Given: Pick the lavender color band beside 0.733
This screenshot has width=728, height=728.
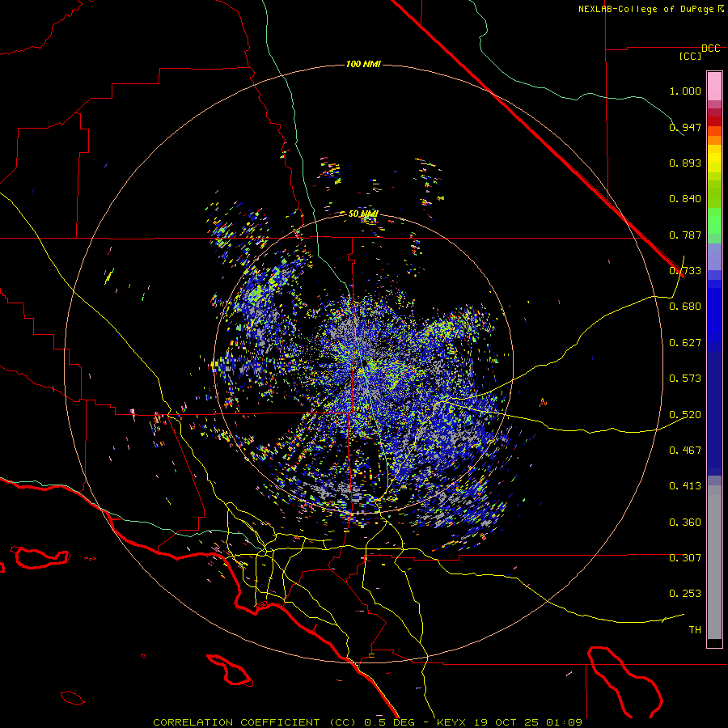Looking at the screenshot, I should [x=714, y=256].
